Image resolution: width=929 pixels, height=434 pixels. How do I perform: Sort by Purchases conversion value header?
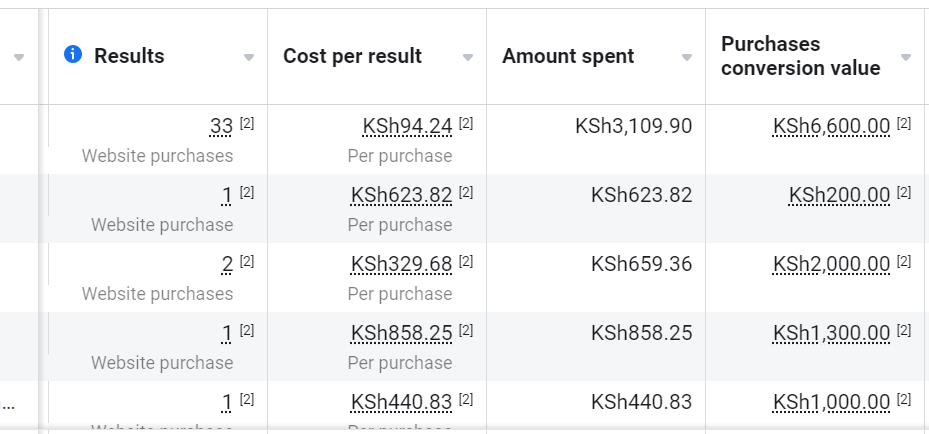[x=800, y=56]
